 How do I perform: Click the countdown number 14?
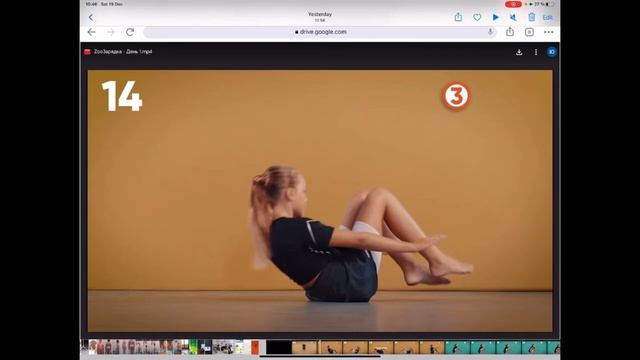122,96
